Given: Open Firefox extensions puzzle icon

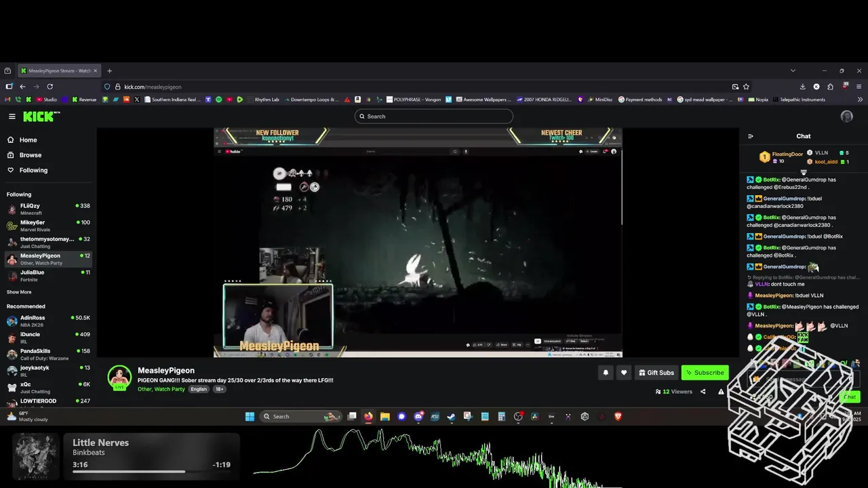Looking at the screenshot, I should (x=830, y=87).
